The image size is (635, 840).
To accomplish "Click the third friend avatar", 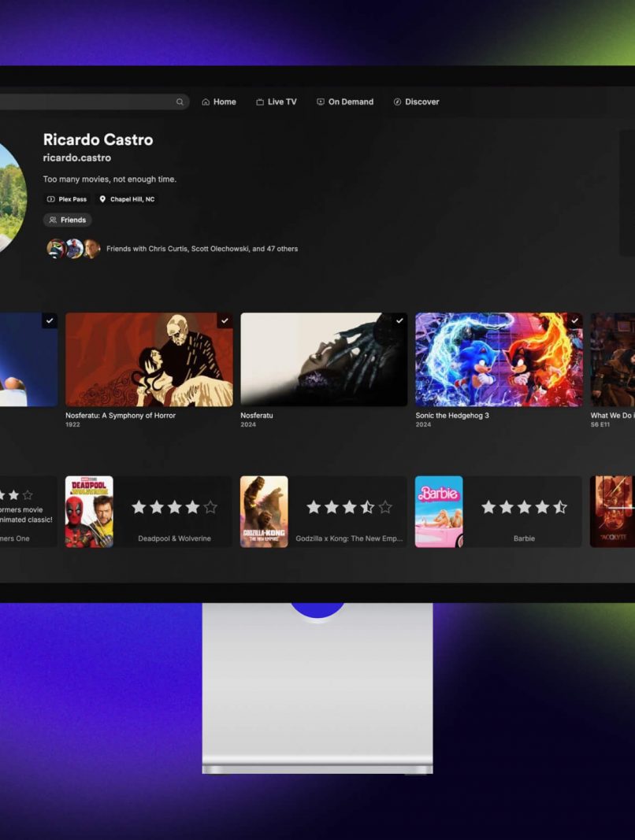I will click(91, 249).
